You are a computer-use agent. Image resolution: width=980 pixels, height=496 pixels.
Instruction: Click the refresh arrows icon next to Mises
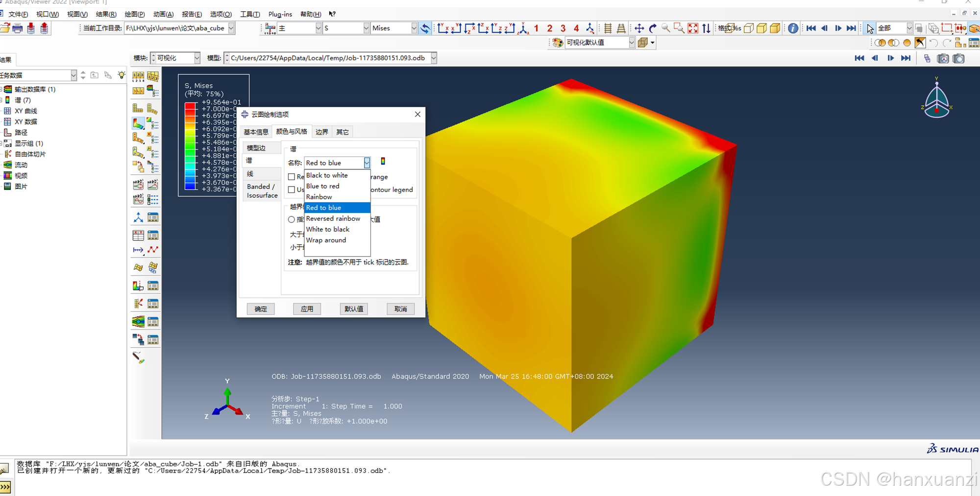(425, 28)
